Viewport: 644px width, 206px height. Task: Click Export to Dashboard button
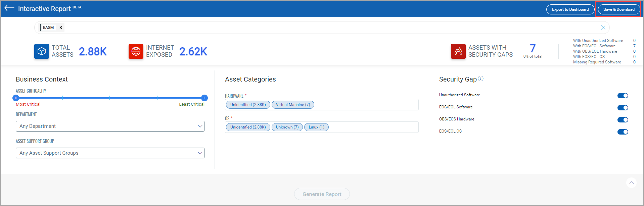(x=570, y=9)
